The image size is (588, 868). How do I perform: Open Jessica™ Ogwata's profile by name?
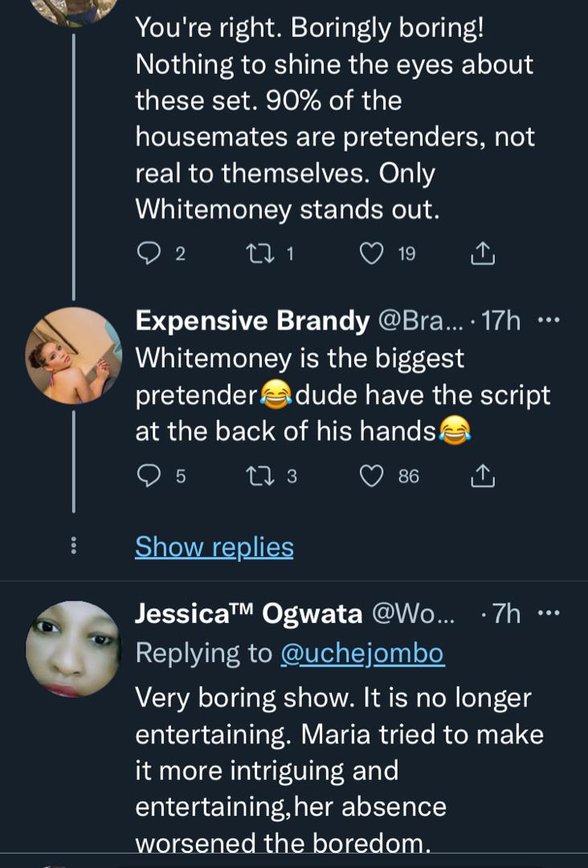[x=248, y=614]
